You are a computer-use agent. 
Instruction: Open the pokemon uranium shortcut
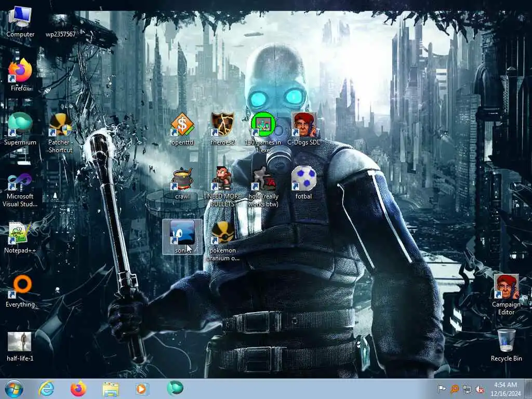point(222,241)
